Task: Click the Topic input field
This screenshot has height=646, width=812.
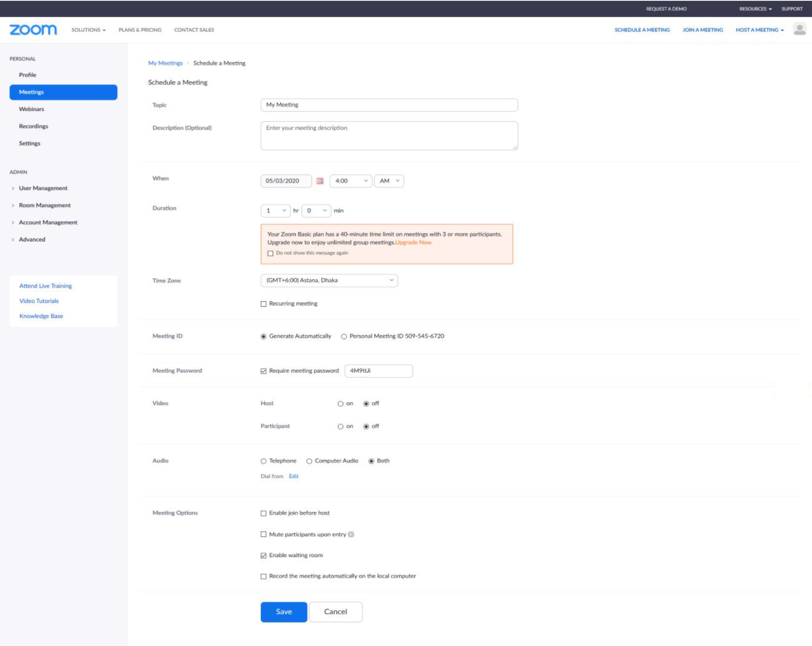Action: coord(389,105)
